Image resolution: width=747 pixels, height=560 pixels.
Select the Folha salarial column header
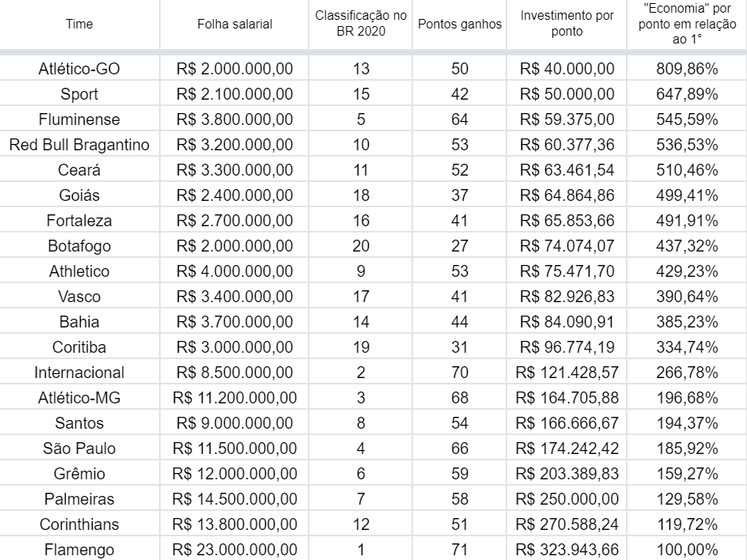tap(234, 24)
